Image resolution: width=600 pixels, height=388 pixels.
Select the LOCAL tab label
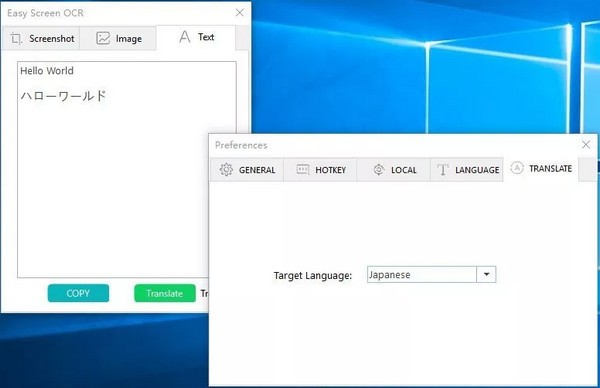pyautogui.click(x=404, y=170)
